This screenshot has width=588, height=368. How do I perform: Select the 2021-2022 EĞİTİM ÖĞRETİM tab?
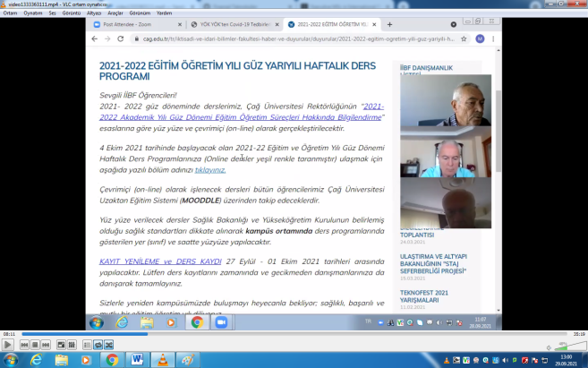pyautogui.click(x=332, y=24)
